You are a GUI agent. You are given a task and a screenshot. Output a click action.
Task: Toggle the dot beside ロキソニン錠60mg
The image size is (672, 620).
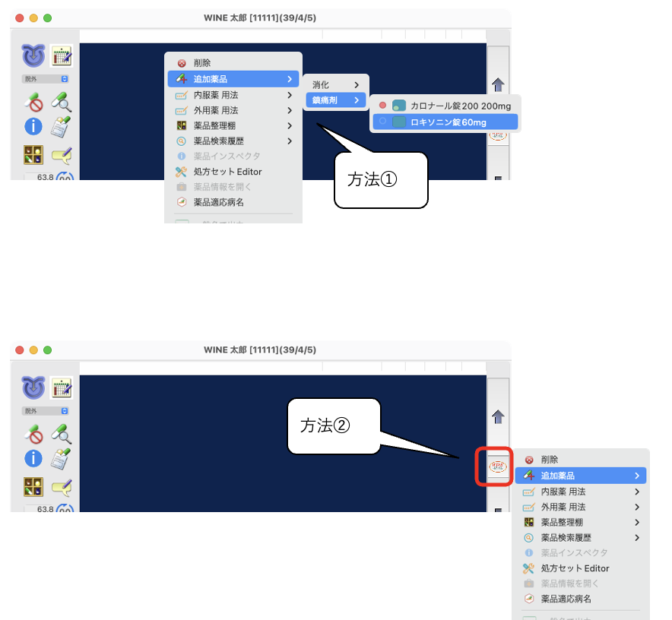383,122
